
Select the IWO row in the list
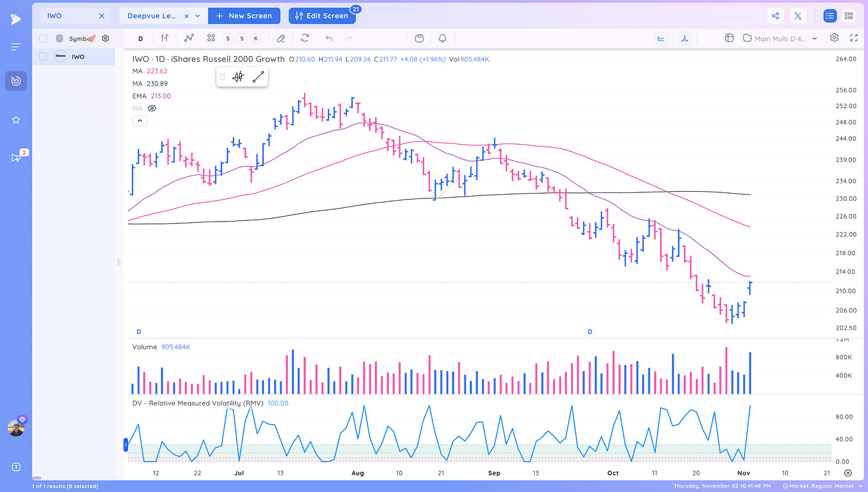[73, 57]
